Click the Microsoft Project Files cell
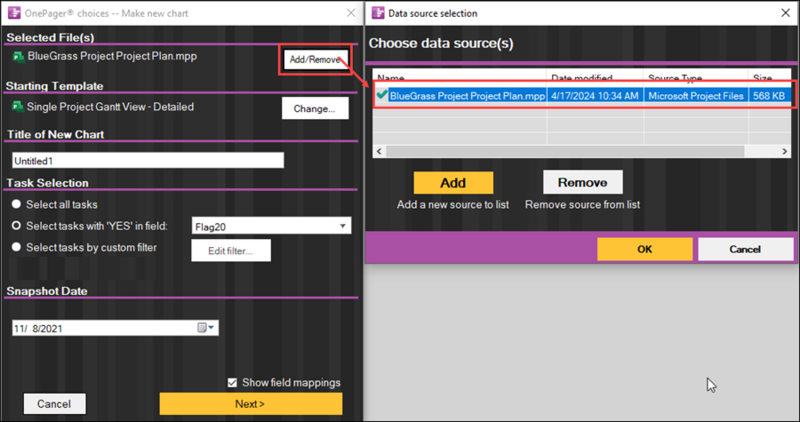Viewport: 800px width, 422px height. 696,95
